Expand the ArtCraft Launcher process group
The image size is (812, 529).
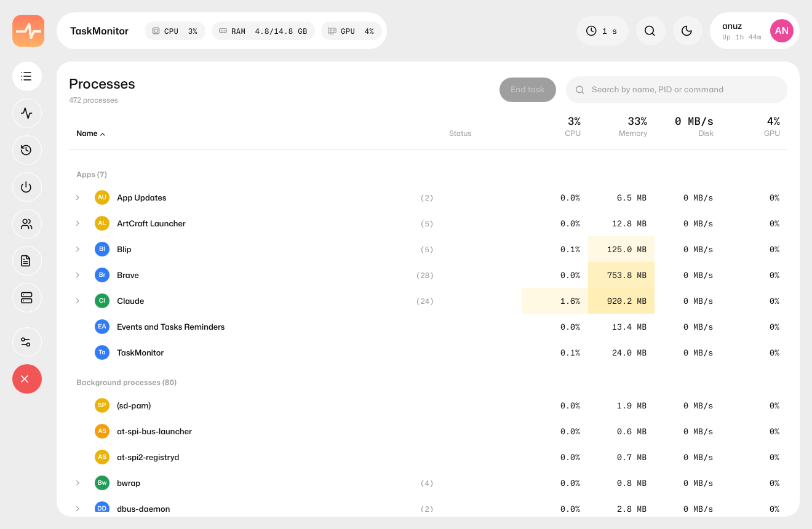[x=78, y=223]
